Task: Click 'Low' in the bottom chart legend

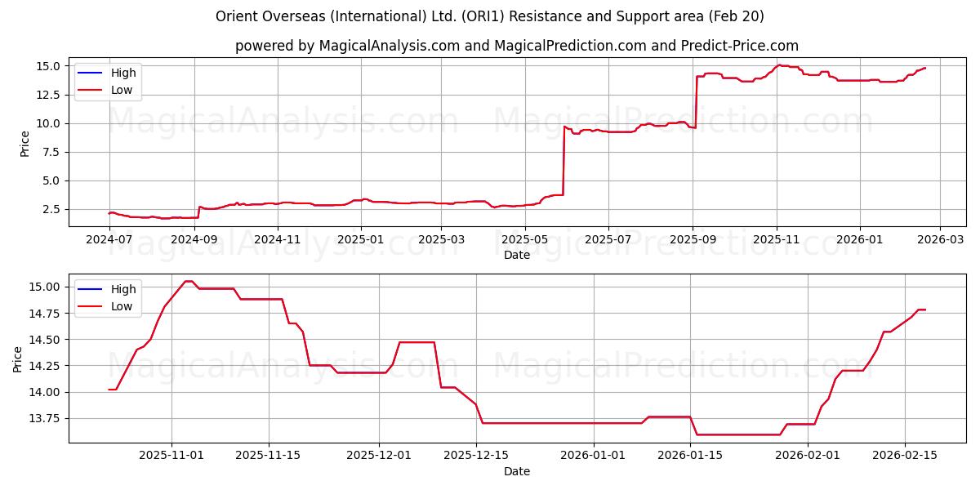Action: [122, 306]
